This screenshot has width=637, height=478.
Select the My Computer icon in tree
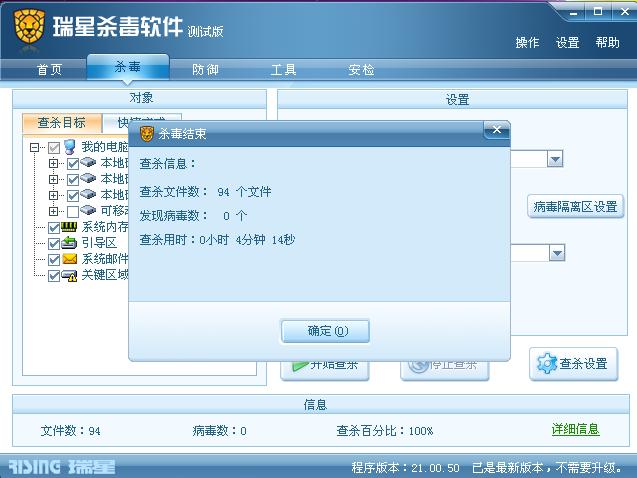[70, 147]
